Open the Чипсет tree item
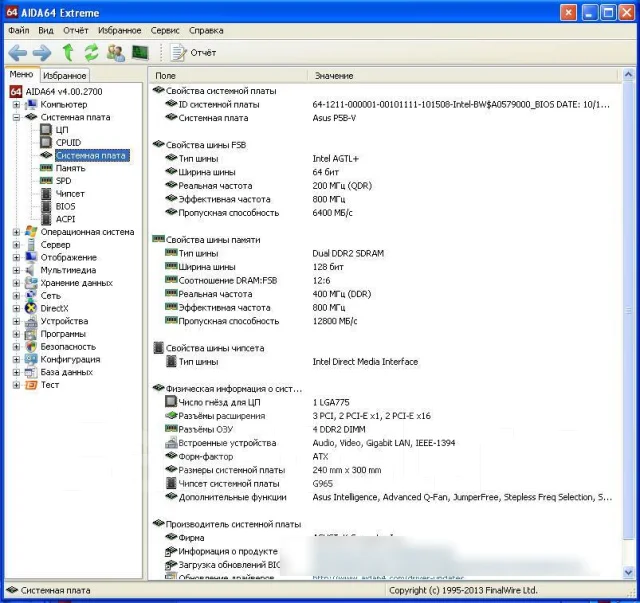Screen dimensions: 640x603 [x=70, y=194]
